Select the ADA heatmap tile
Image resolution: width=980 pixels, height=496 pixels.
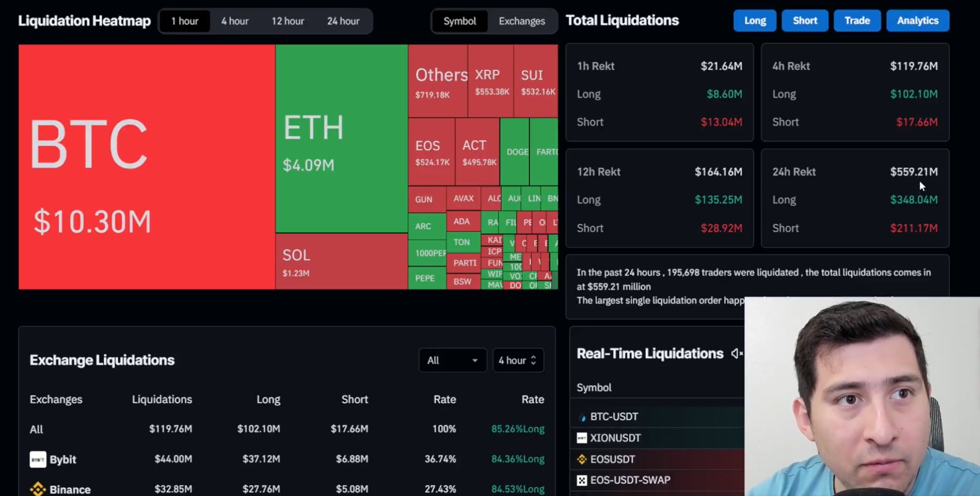pyautogui.click(x=464, y=222)
